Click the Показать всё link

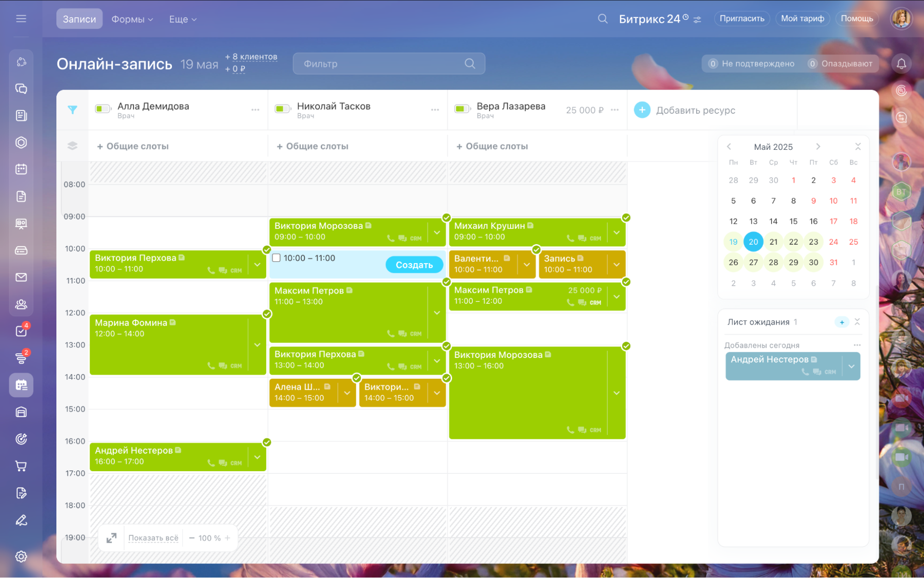pyautogui.click(x=153, y=538)
